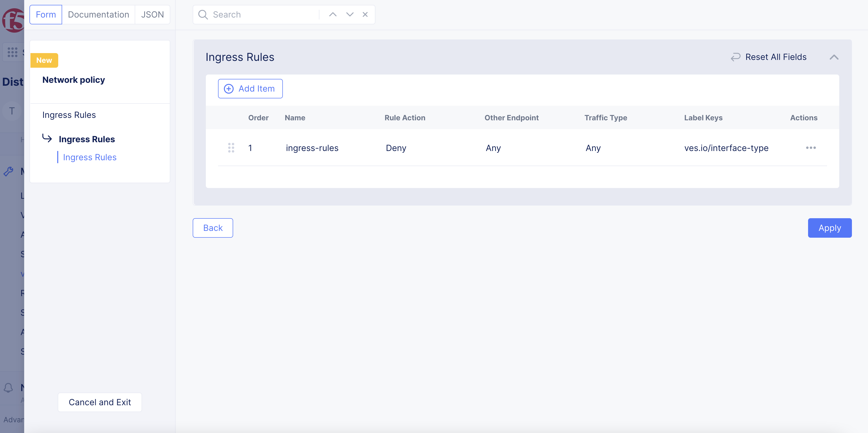Image resolution: width=868 pixels, height=433 pixels.
Task: Collapse the Ingress Rules section chevron
Action: point(834,57)
